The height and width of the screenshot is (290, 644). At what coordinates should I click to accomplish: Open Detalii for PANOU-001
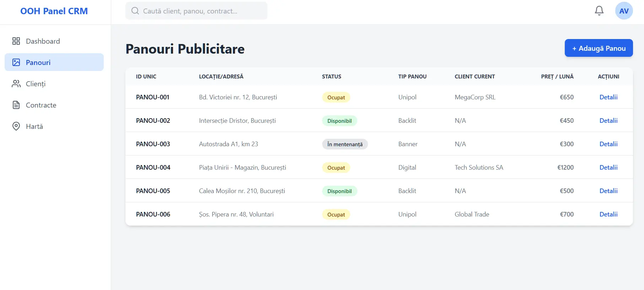tap(608, 97)
